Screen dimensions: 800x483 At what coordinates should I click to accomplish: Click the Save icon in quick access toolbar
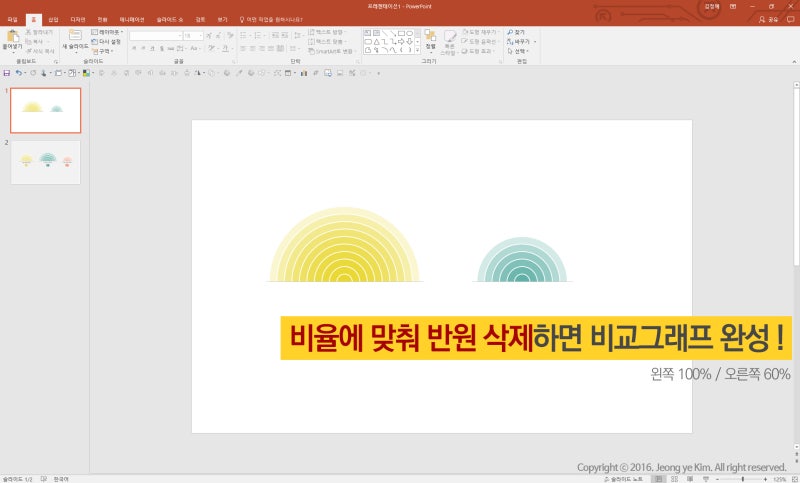(x=7, y=73)
